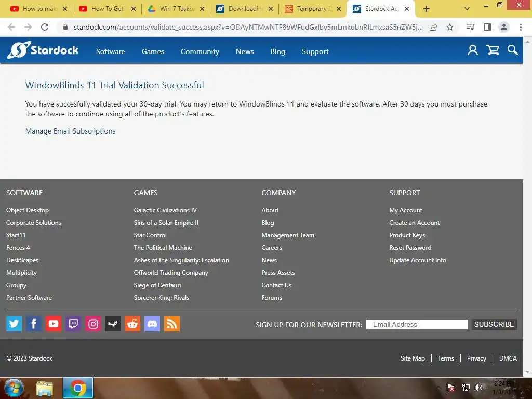Click the volume speaker tray icon
The width and height of the screenshot is (532, 399).
click(478, 388)
